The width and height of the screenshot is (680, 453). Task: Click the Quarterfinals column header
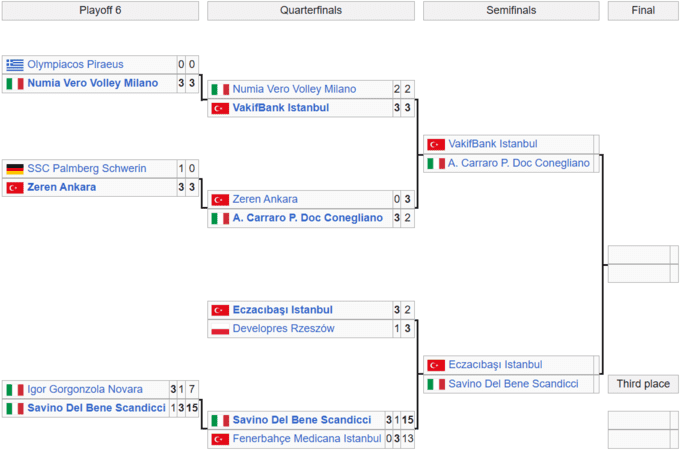click(310, 11)
